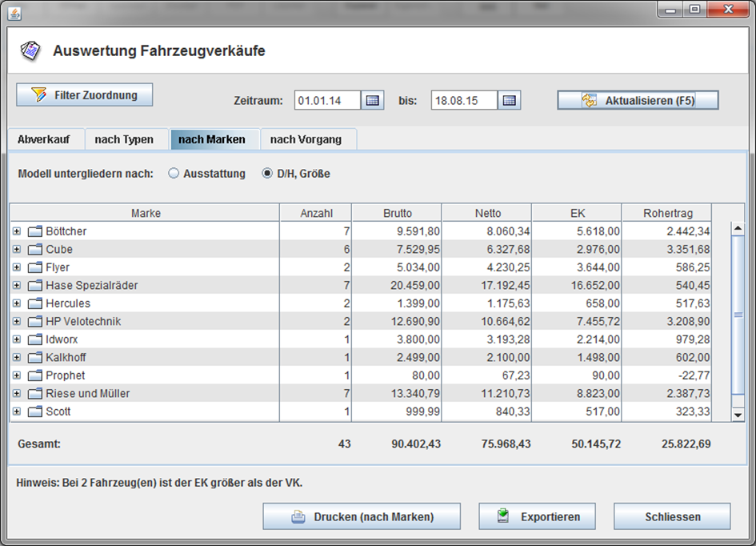This screenshot has width=756, height=546.
Task: Sort by the Netto column header
Action: (x=487, y=213)
